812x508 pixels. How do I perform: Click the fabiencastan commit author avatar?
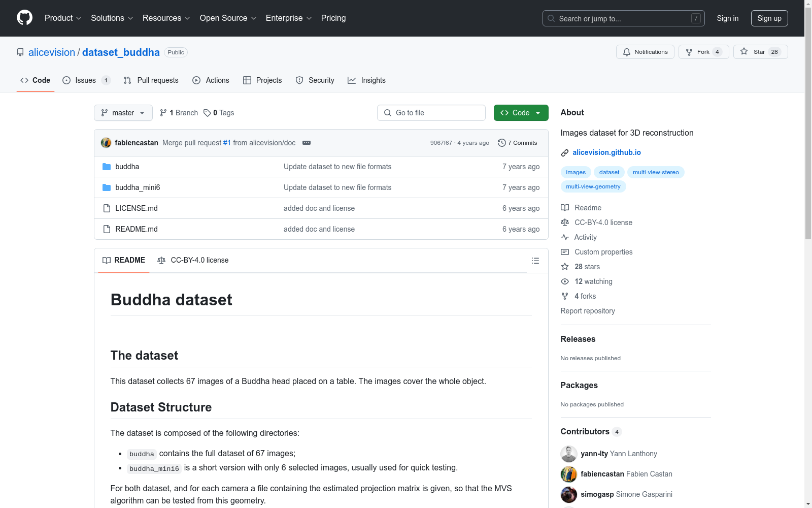tap(106, 143)
